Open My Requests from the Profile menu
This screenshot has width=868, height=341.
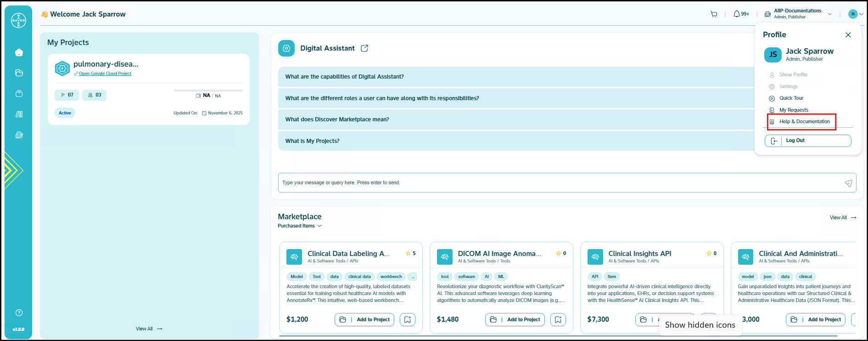click(793, 110)
